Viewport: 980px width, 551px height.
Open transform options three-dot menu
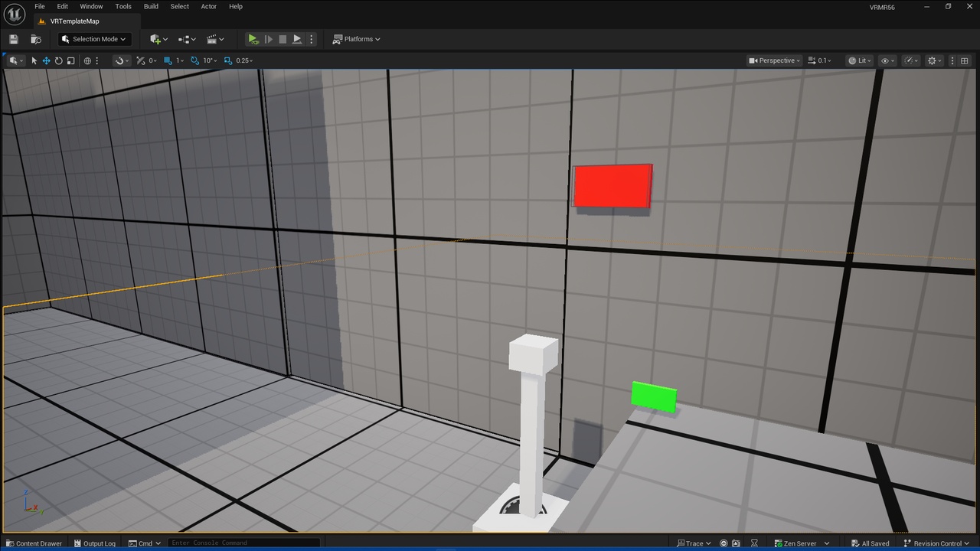pos(96,60)
